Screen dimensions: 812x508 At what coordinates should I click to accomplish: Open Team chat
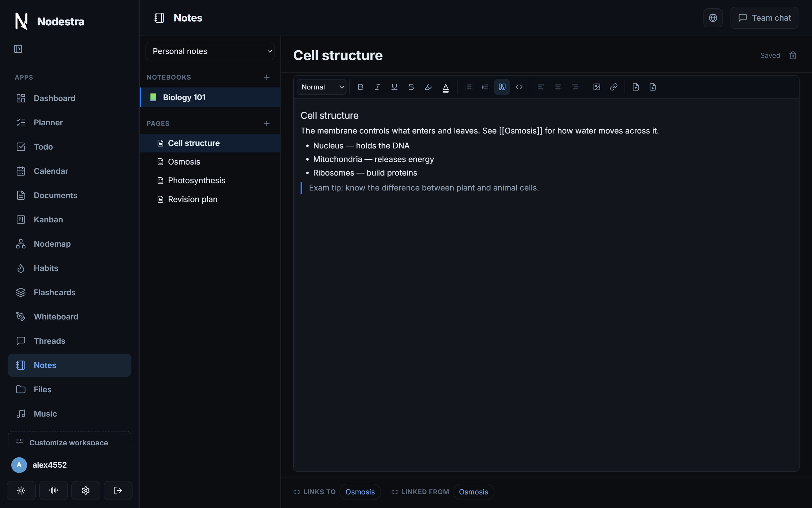(764, 18)
